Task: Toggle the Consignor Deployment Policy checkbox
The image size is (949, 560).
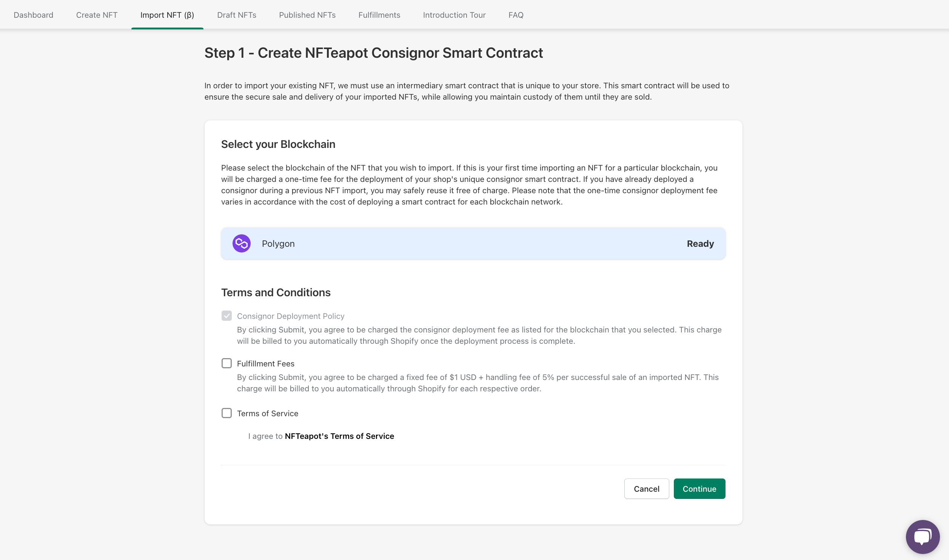Action: click(x=226, y=316)
